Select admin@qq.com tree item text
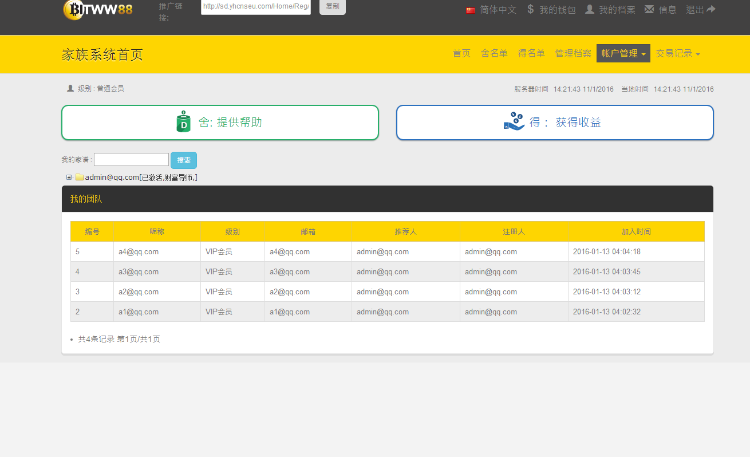The width and height of the screenshot is (750, 457). [x=141, y=178]
